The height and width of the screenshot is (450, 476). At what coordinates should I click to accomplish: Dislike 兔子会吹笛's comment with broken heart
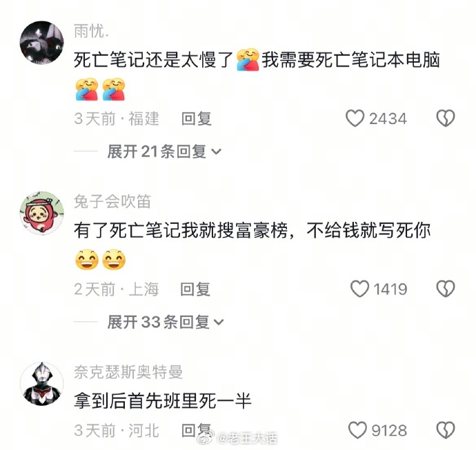point(446,289)
